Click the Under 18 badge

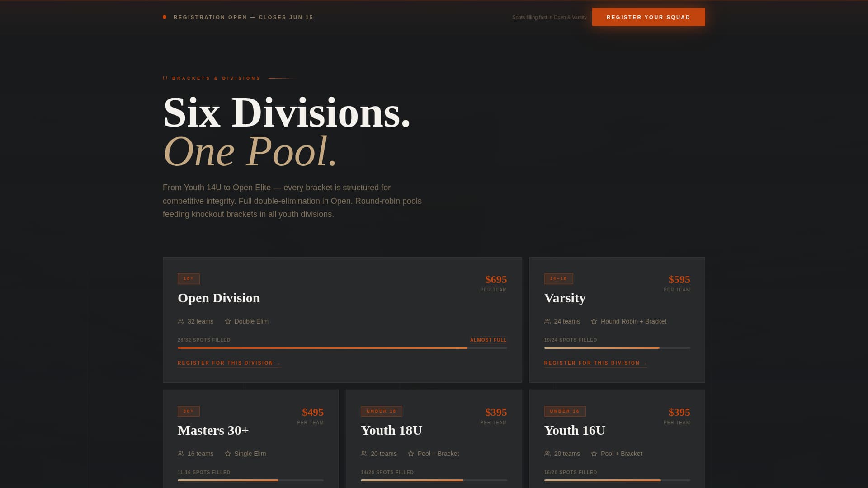point(381,411)
